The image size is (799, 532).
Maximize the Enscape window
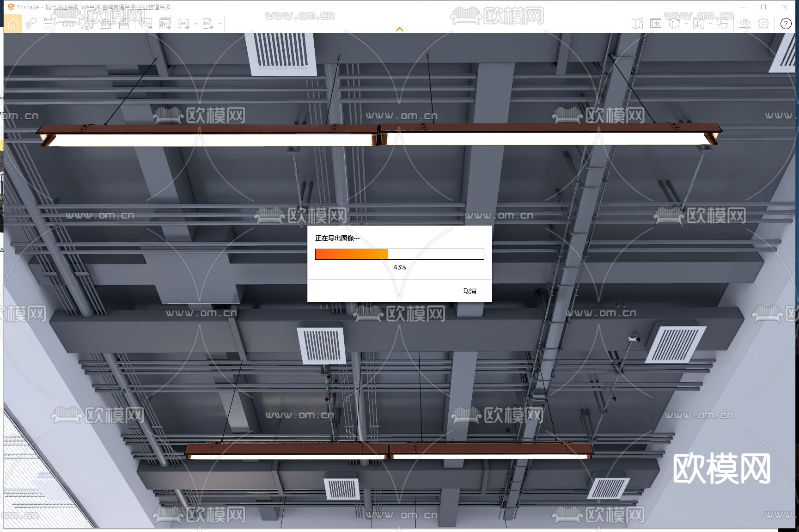(763, 7)
